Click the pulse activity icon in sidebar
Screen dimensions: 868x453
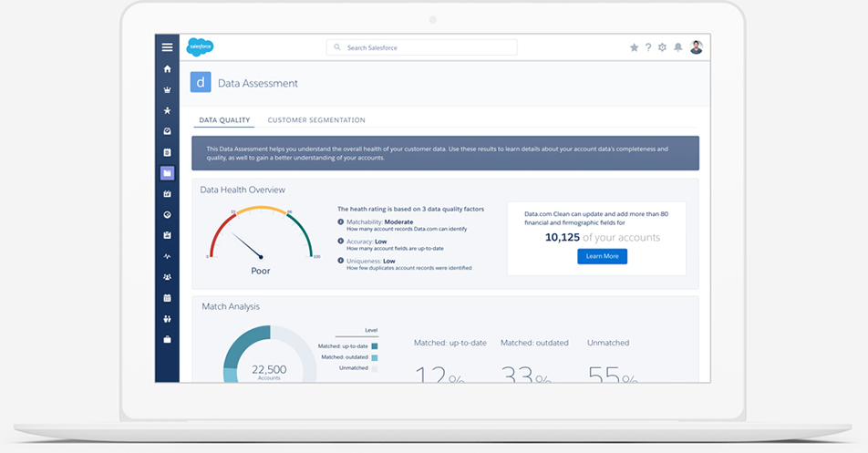(x=167, y=256)
